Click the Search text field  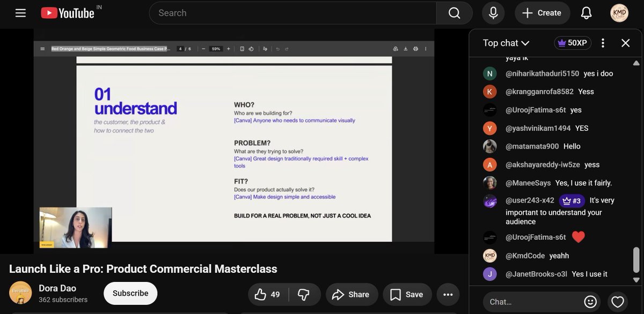(292, 13)
